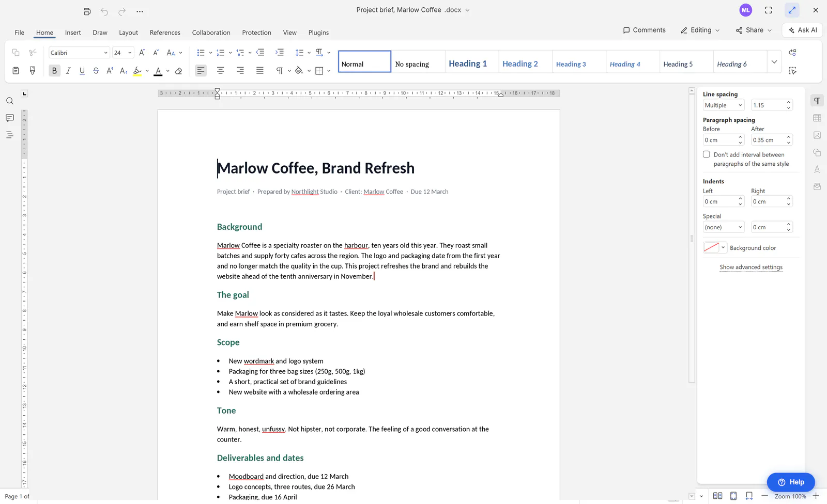Viewport: 827px width, 504px height.
Task: Click the zoom in plus button
Action: 816,496
